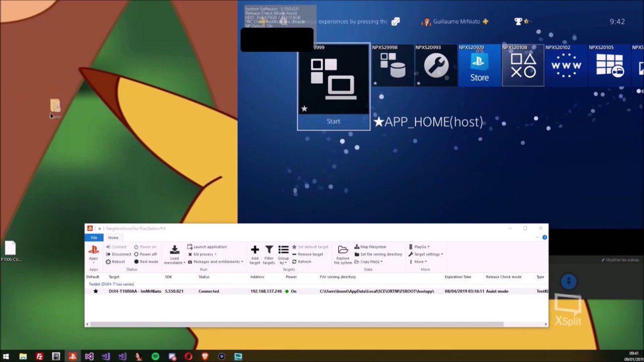Click the Windows Start button

click(x=6, y=356)
